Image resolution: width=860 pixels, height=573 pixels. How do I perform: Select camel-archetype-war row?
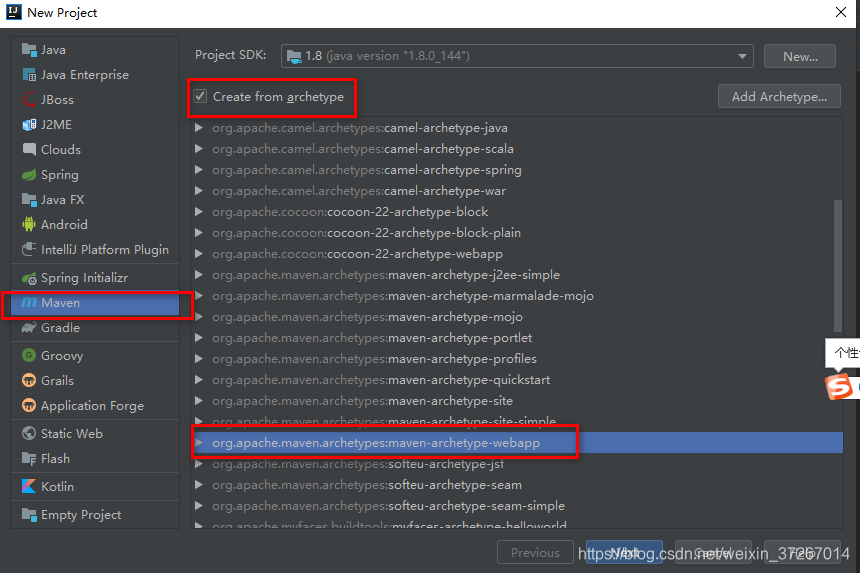(517, 191)
